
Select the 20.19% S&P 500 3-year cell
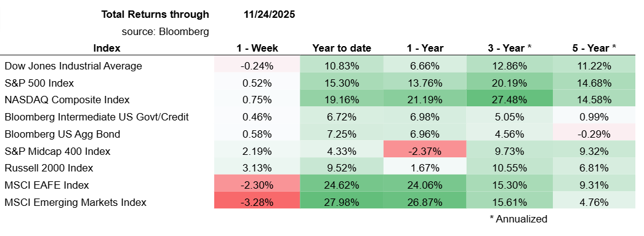509,83
